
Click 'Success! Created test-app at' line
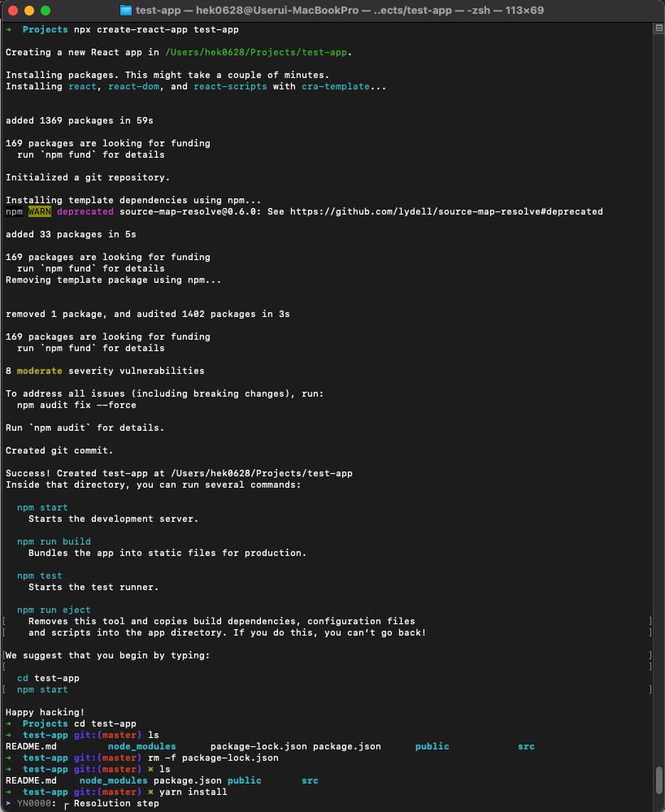(x=179, y=473)
